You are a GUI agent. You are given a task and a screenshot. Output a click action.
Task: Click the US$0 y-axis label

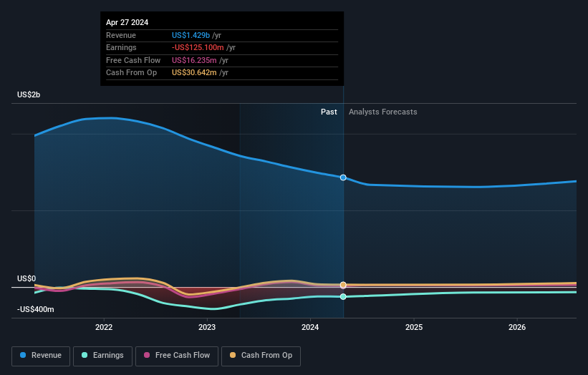(26, 278)
